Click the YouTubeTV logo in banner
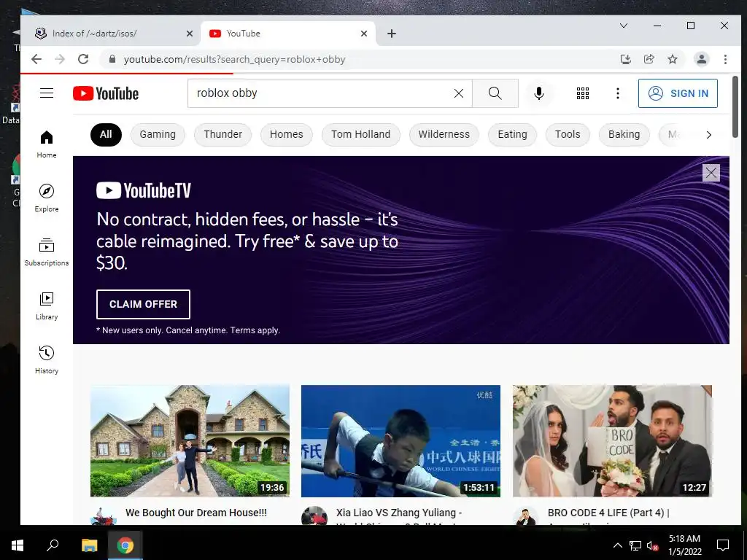The image size is (747, 560). coord(144,190)
